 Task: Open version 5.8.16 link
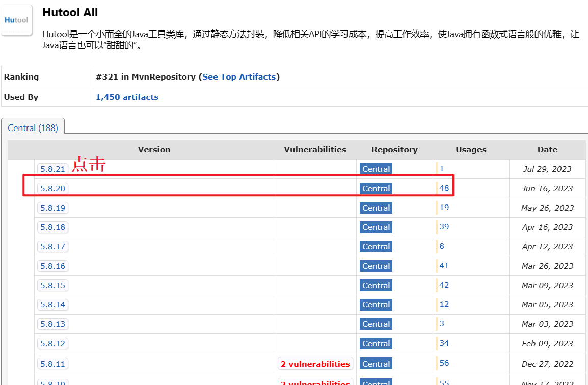click(53, 266)
